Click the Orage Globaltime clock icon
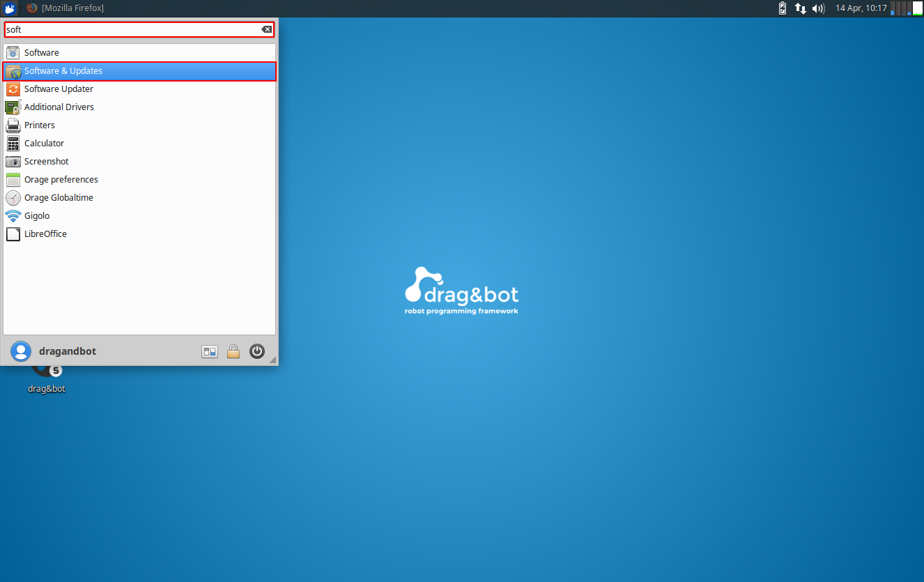 [13, 197]
